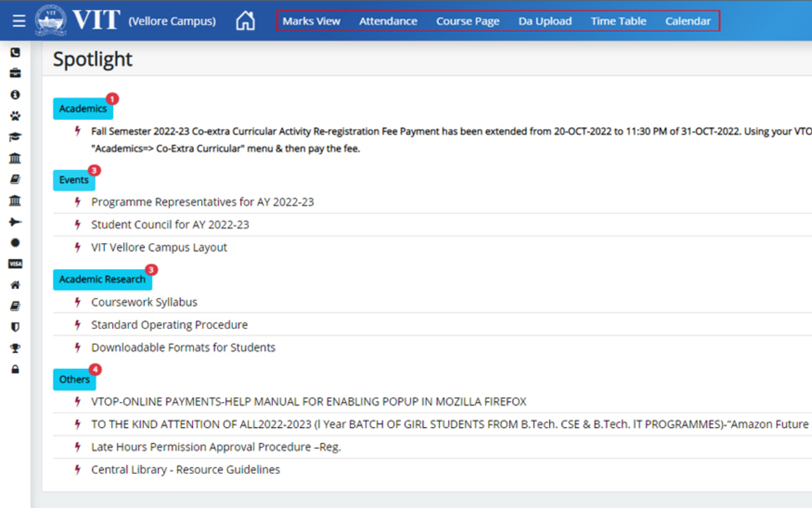Click the padlock icon in the sidebar
The image size is (812, 508).
tap(15, 369)
